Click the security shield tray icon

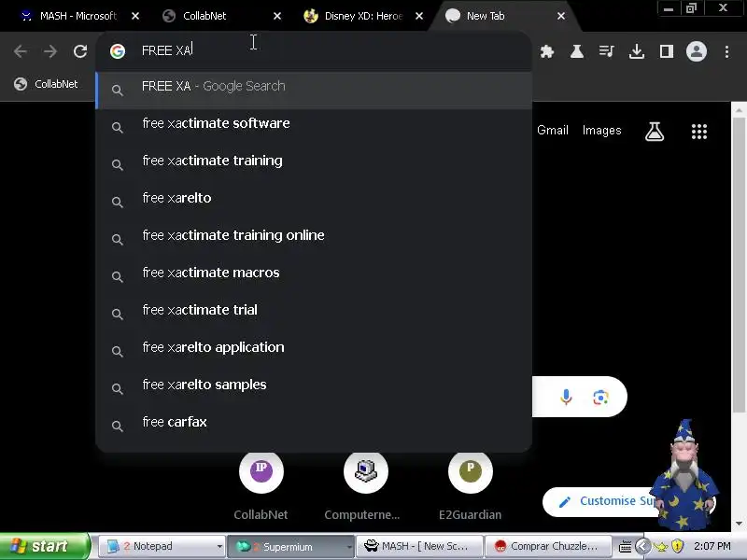(678, 546)
